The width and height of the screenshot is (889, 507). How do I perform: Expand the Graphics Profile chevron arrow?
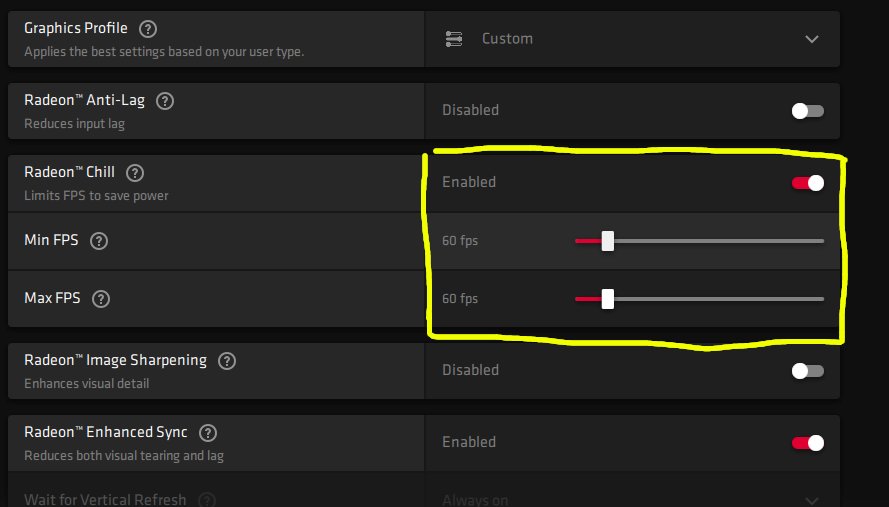click(x=812, y=39)
